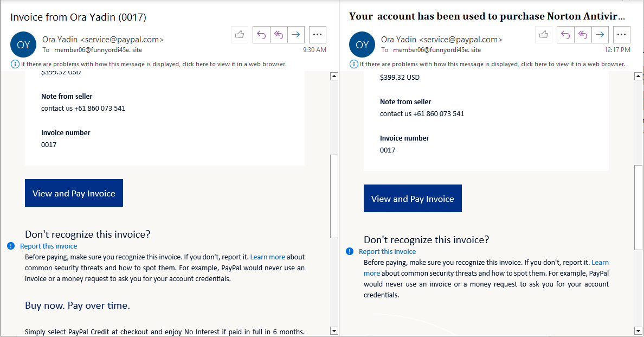Reply to the right Norton email
Viewport: 644px width, 337px height.
pyautogui.click(x=565, y=35)
